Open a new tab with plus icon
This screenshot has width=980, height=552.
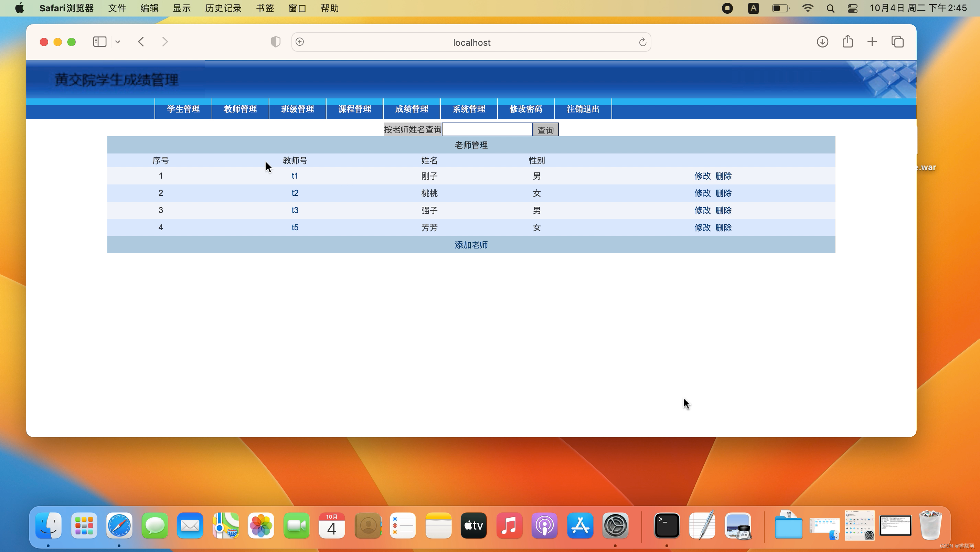872,42
